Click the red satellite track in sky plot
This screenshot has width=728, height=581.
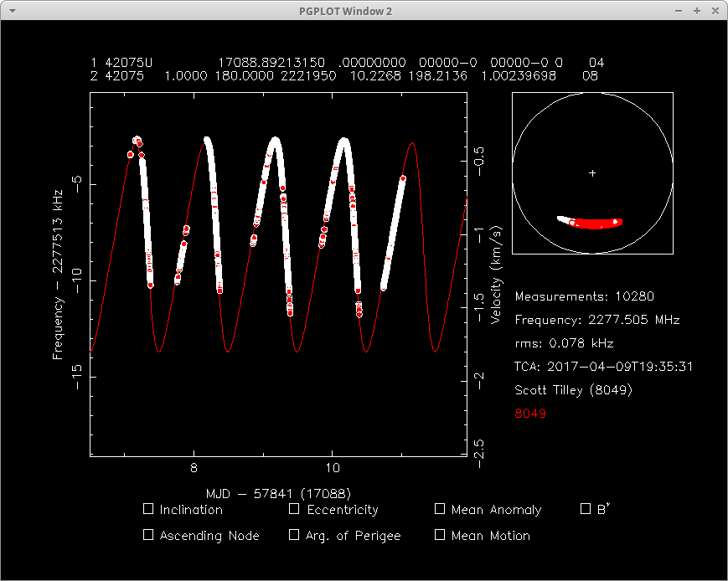point(596,224)
